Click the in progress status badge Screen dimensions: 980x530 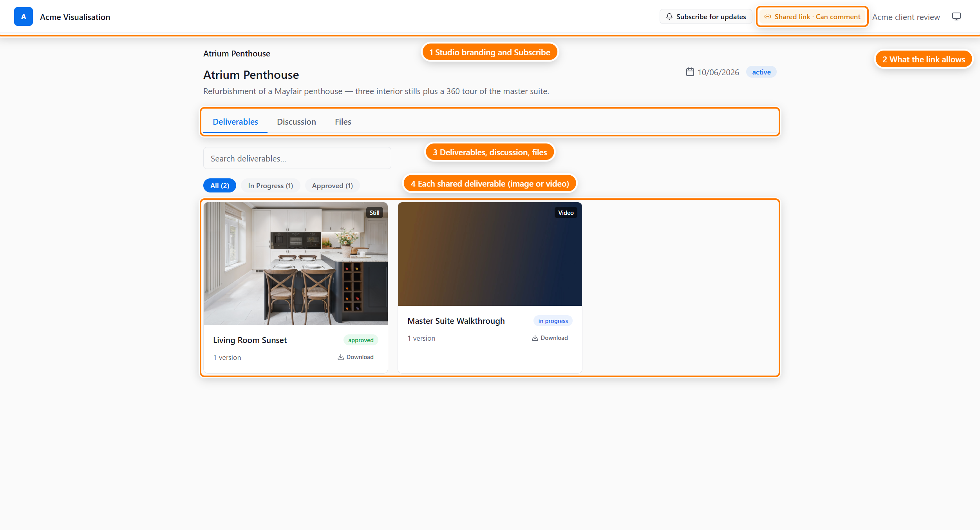[x=553, y=321]
